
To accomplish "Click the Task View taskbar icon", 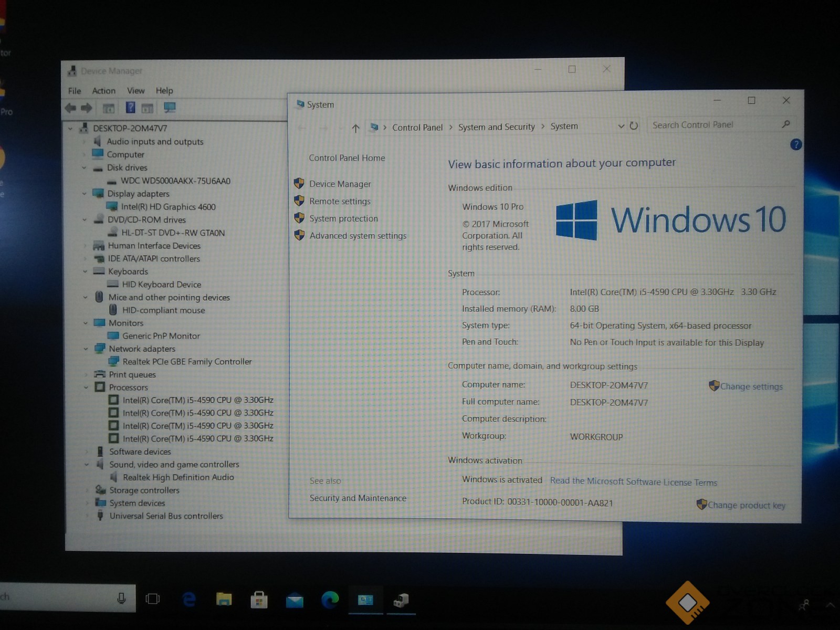I will tap(153, 599).
